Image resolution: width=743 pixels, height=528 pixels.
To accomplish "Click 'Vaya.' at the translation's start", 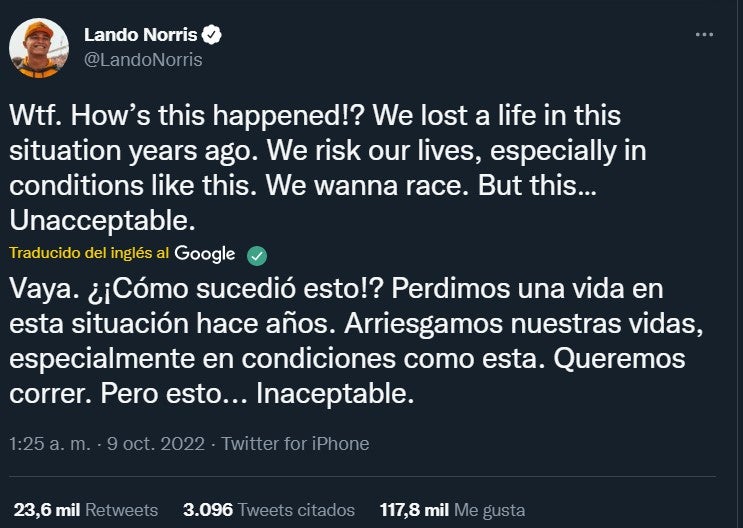I will 40,289.
